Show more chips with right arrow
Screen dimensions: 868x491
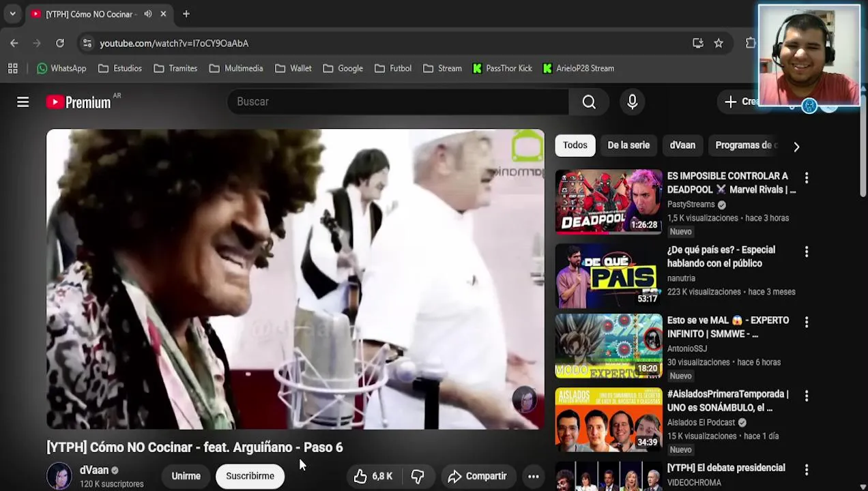tap(796, 146)
